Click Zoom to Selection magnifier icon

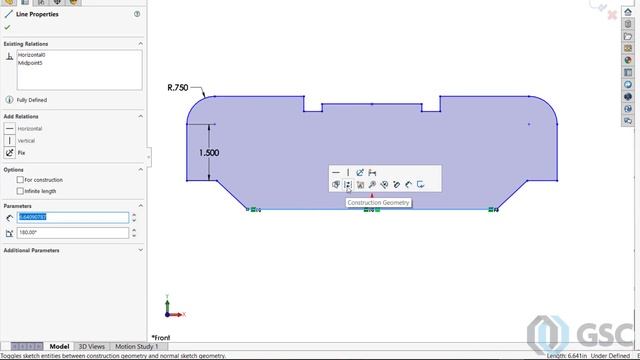tap(372, 185)
